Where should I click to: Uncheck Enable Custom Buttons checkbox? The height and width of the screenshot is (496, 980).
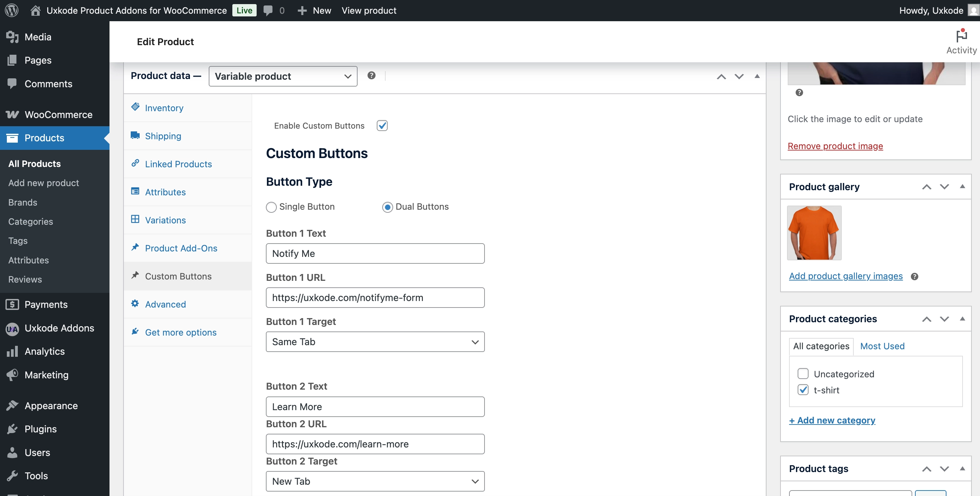click(x=382, y=126)
